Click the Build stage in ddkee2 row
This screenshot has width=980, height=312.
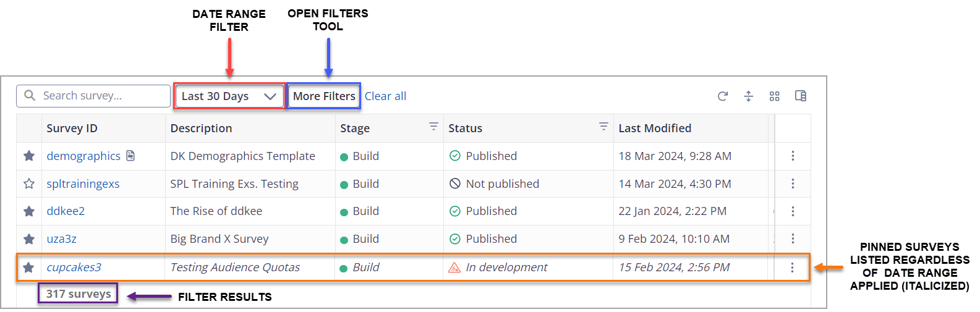click(360, 211)
